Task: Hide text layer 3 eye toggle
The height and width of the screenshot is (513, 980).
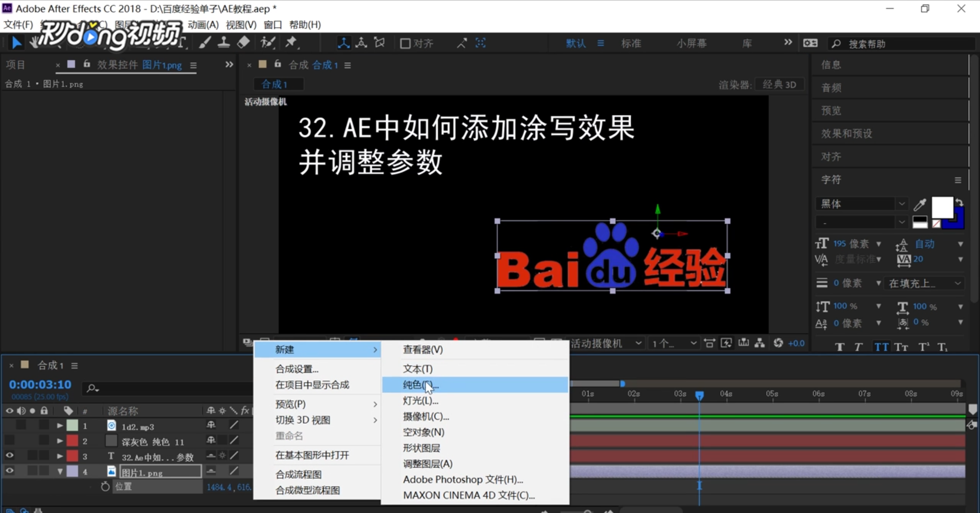Action: [x=9, y=456]
